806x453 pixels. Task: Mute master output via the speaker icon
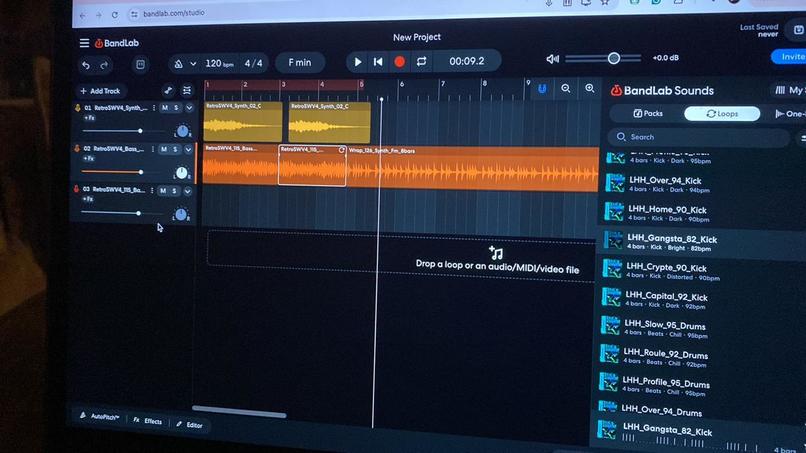click(553, 59)
